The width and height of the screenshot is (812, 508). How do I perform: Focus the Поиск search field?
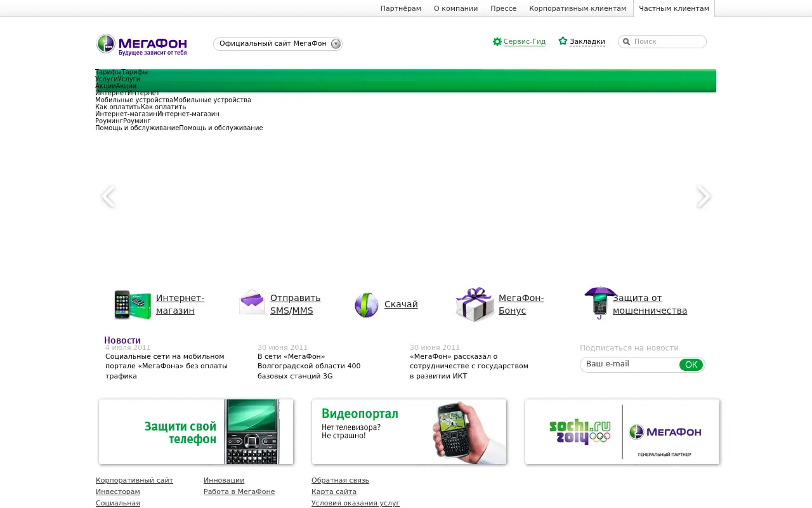pos(662,42)
